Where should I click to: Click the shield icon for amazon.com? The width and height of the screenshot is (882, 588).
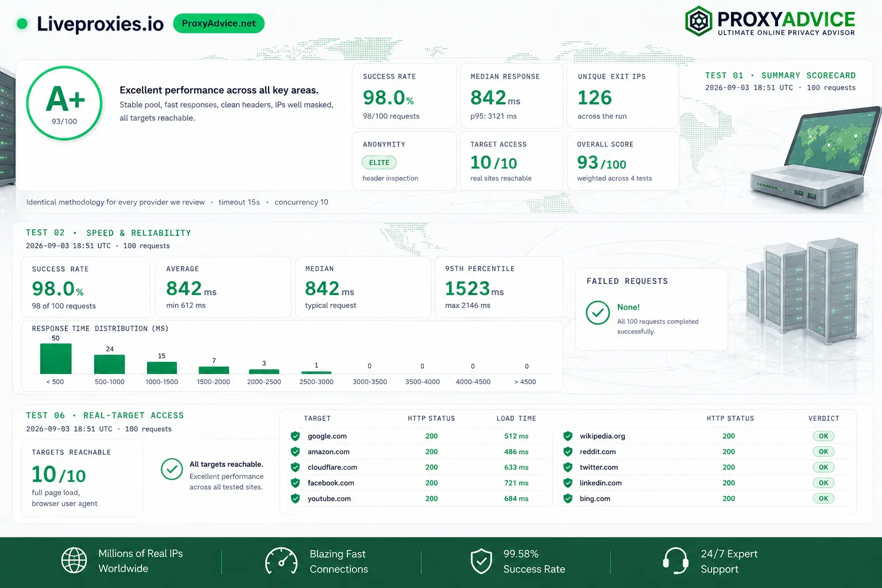pos(295,451)
